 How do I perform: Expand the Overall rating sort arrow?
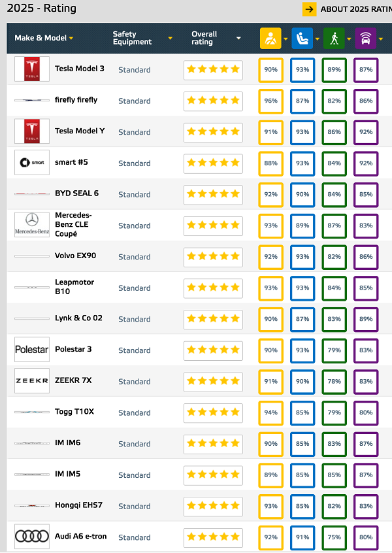238,39
